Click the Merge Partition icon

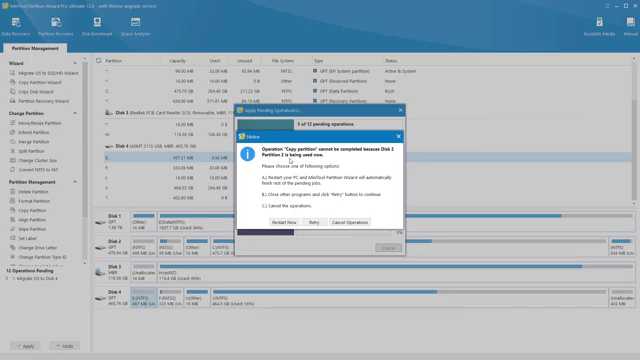click(13, 142)
